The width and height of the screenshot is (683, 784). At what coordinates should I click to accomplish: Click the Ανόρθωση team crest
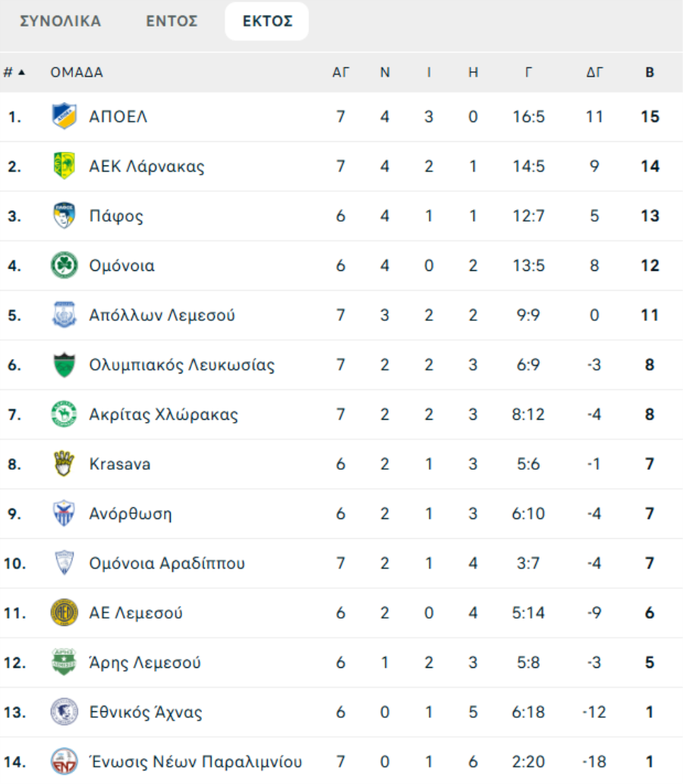tap(64, 514)
